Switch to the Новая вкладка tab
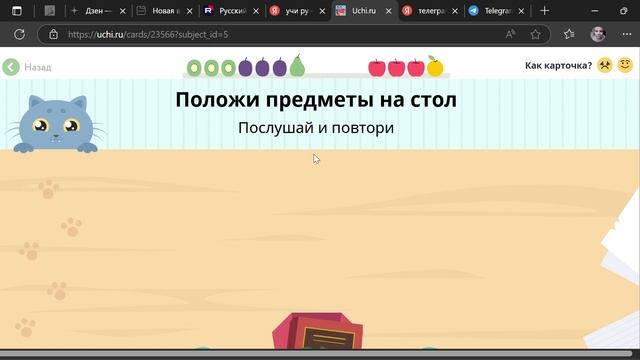This screenshot has width=640, height=360. 165,11
